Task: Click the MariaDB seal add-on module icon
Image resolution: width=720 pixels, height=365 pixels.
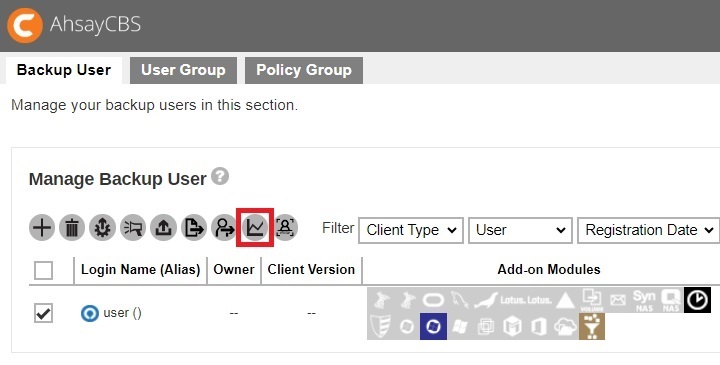Action: point(486,300)
